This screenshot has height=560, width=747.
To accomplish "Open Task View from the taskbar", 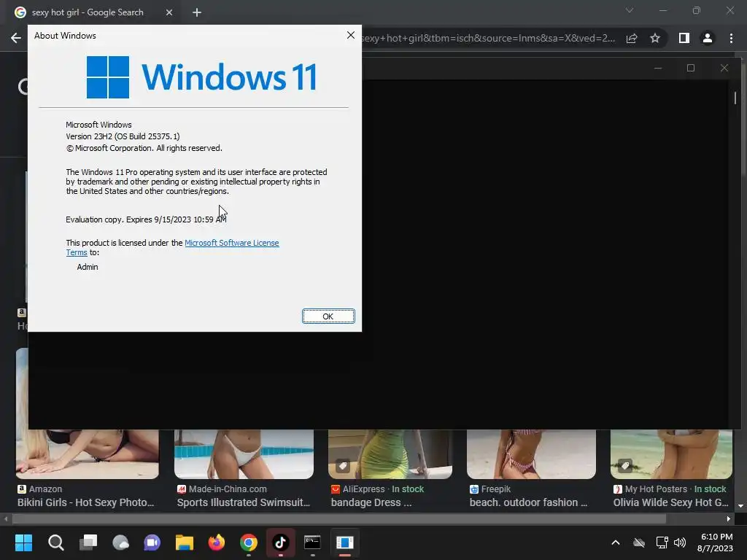I will click(x=88, y=542).
